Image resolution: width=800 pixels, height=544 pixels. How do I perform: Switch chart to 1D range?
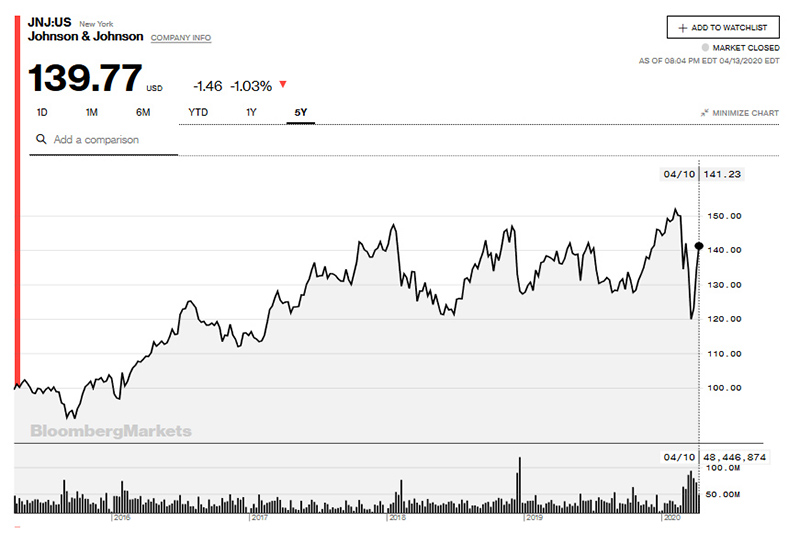click(42, 112)
